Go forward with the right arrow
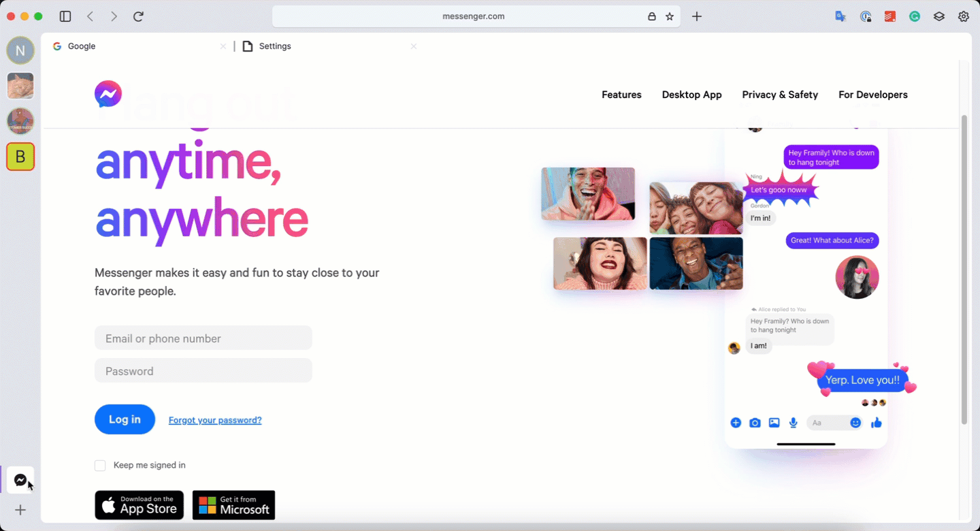This screenshot has width=980, height=531. tap(114, 16)
